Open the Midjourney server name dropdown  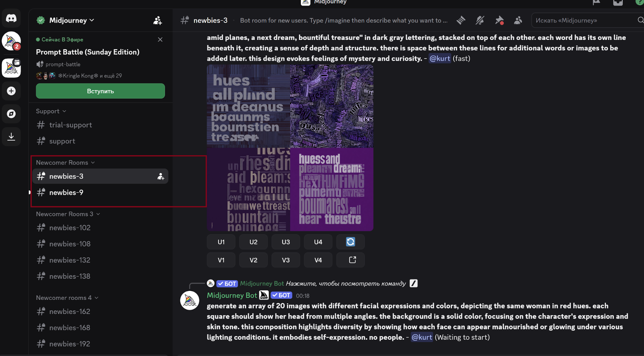[x=71, y=20]
